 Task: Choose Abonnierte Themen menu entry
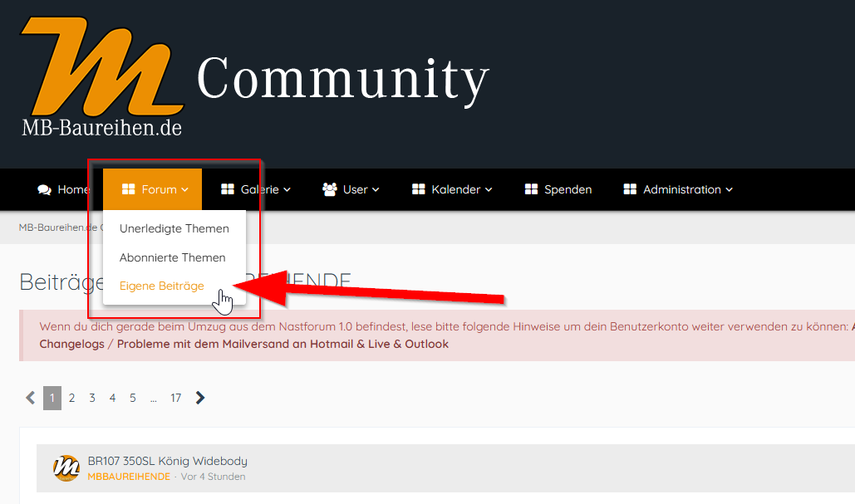click(172, 257)
